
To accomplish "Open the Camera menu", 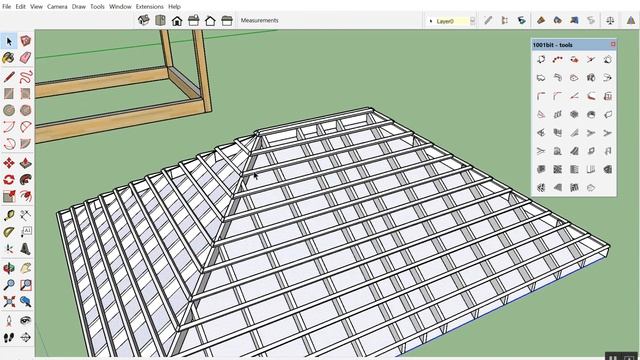I will pyautogui.click(x=57, y=7).
